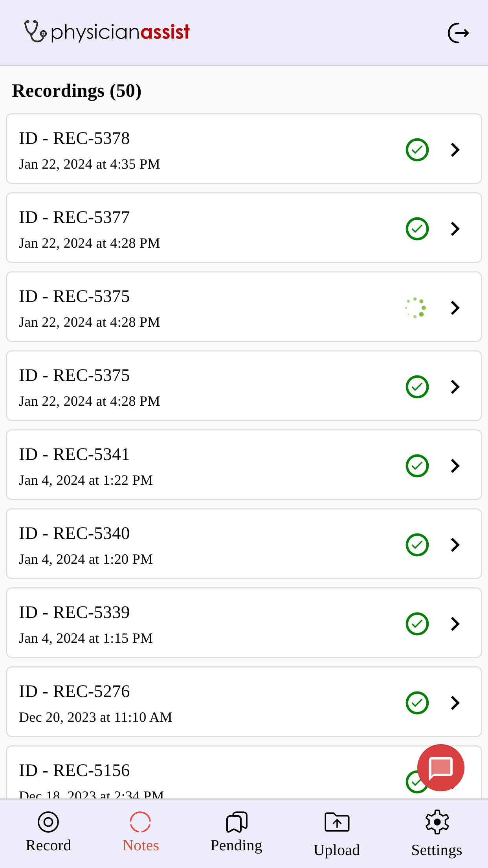Expand REC-5378 using its chevron arrow

(x=455, y=150)
